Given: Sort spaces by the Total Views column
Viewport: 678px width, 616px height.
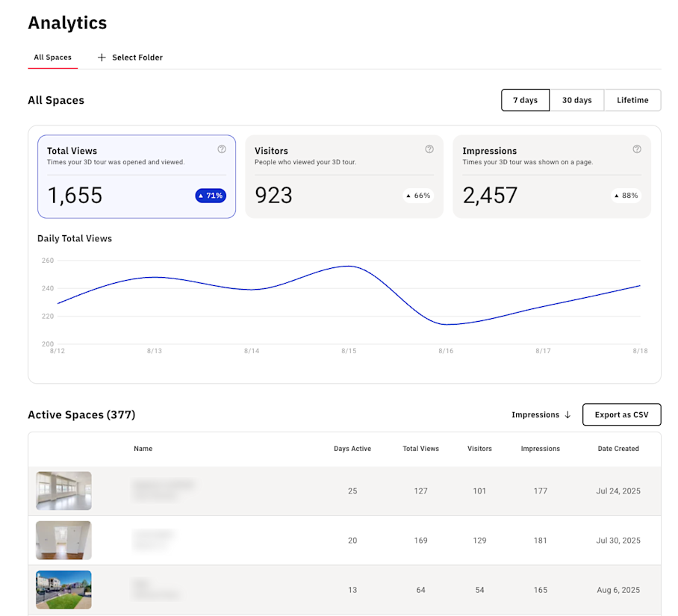Looking at the screenshot, I should point(420,449).
